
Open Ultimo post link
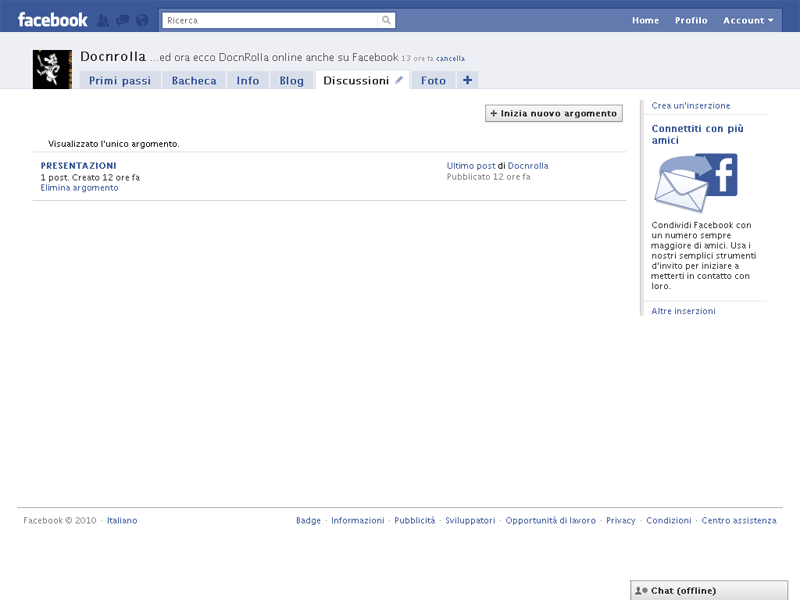pos(471,166)
